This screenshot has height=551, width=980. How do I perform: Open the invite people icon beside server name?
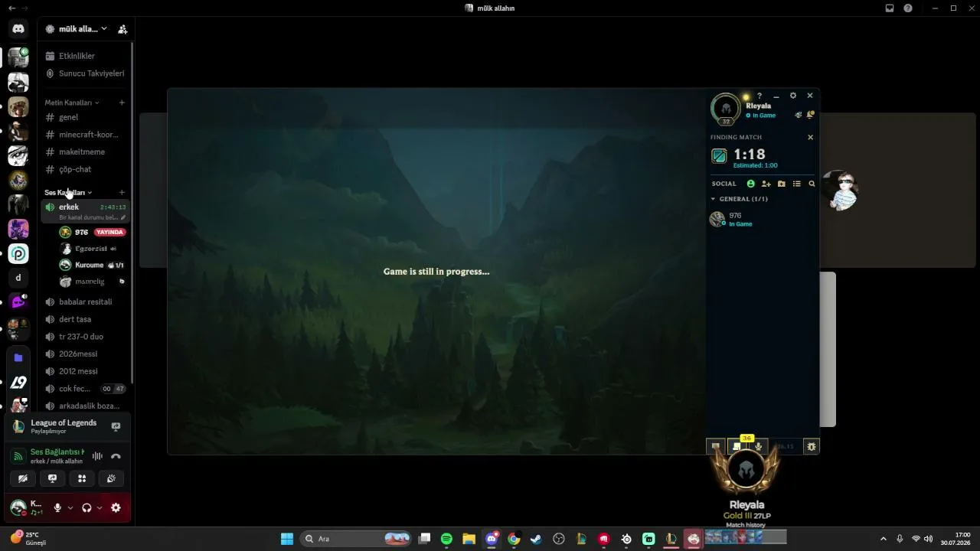click(122, 29)
